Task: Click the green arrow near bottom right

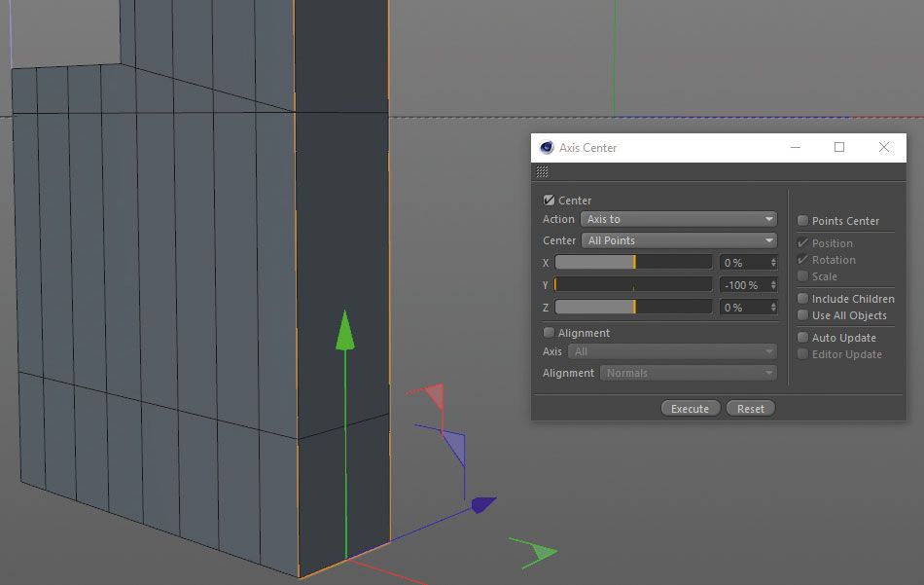Action: pos(534,551)
